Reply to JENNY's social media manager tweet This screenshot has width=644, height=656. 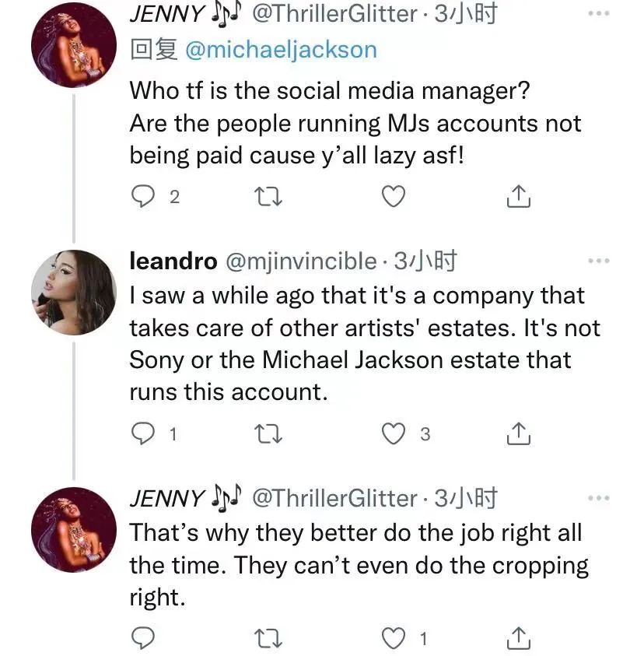click(x=142, y=197)
